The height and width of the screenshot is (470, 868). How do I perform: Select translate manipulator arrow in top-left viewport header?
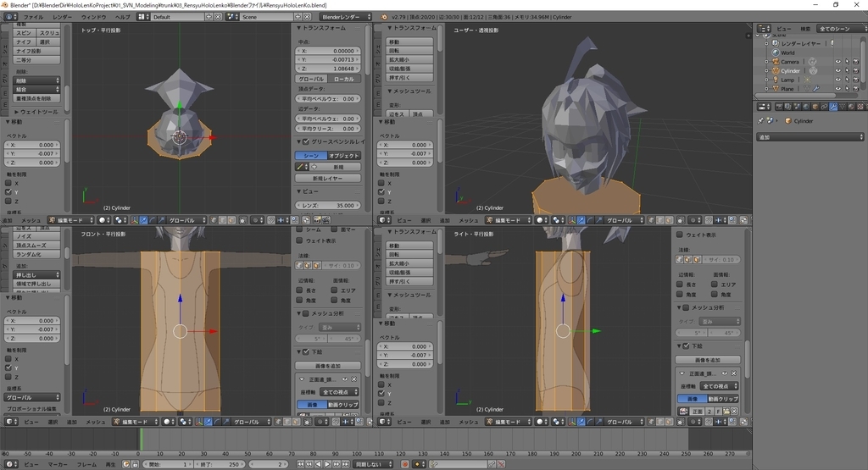coord(143,220)
